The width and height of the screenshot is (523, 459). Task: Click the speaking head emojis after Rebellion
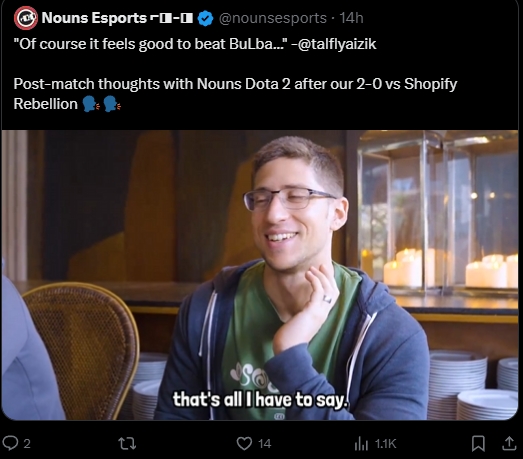pyautogui.click(x=102, y=104)
